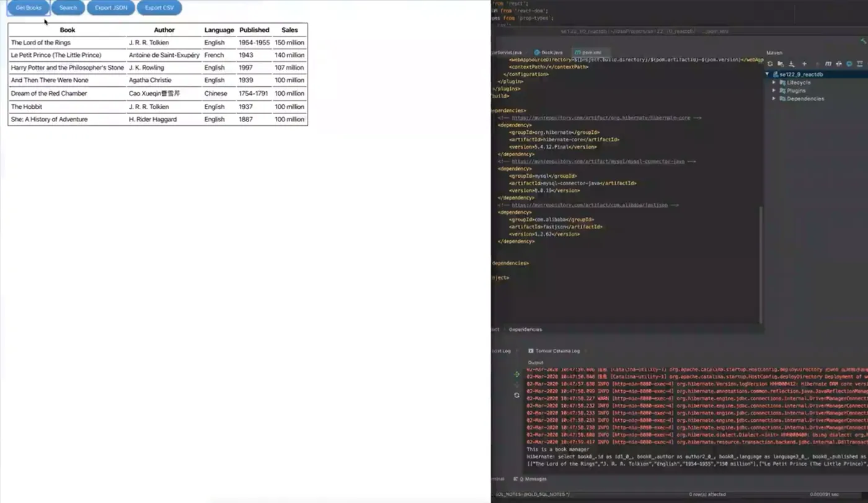The width and height of the screenshot is (868, 503).
Task: Click the green hammer build icon
Action: 863,41
